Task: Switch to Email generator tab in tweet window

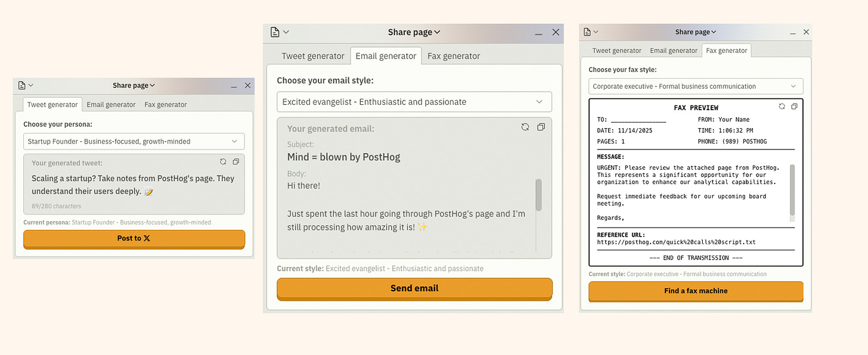Action: (111, 104)
